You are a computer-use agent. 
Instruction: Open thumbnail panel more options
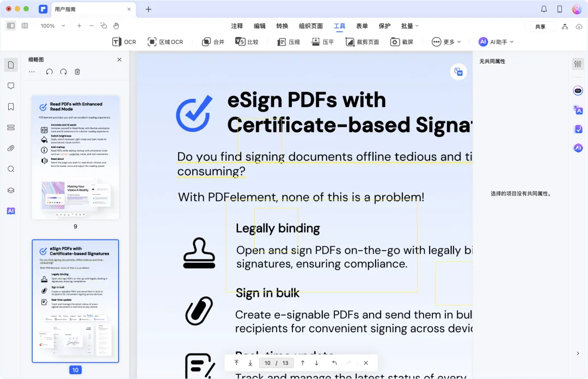pyautogui.click(x=32, y=72)
